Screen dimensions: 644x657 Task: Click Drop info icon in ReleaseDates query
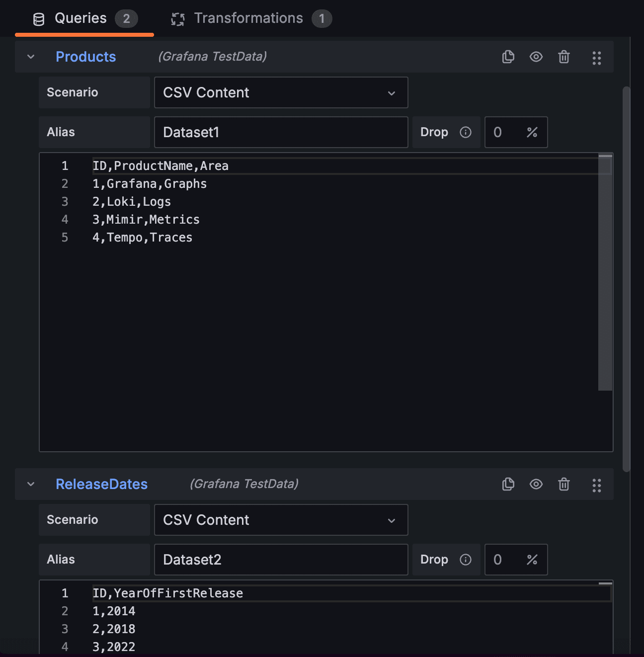(466, 560)
